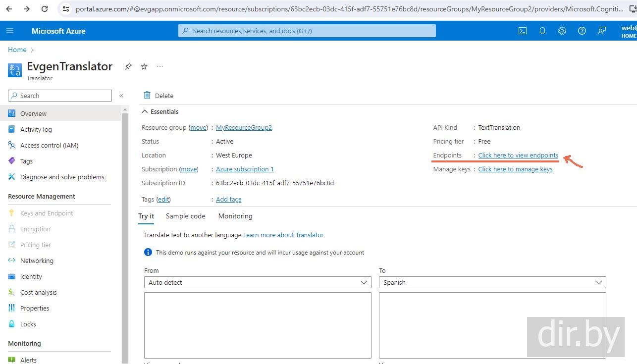Open the Cloud Shell icon in header
This screenshot has width=637, height=364.
523,31
